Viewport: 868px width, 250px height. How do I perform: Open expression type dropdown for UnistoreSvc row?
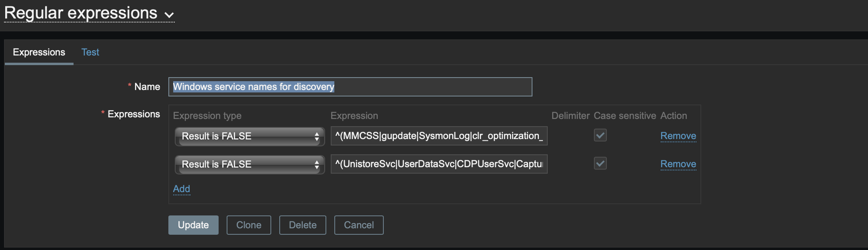250,164
